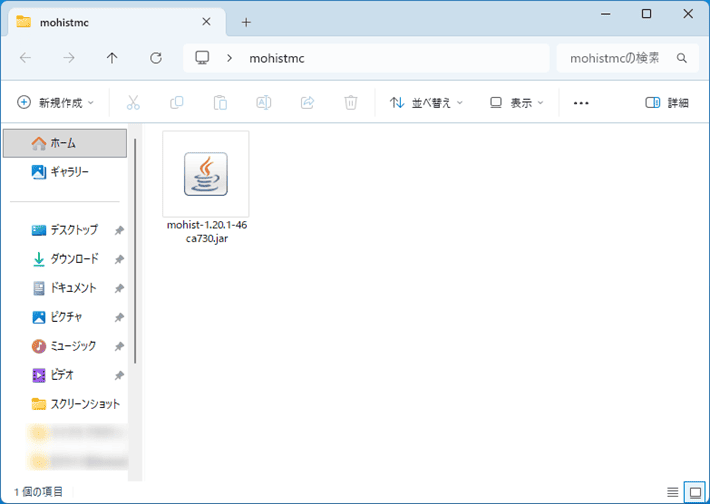Open the 表示 view dropdown
This screenshot has height=504, width=710.
tap(517, 103)
